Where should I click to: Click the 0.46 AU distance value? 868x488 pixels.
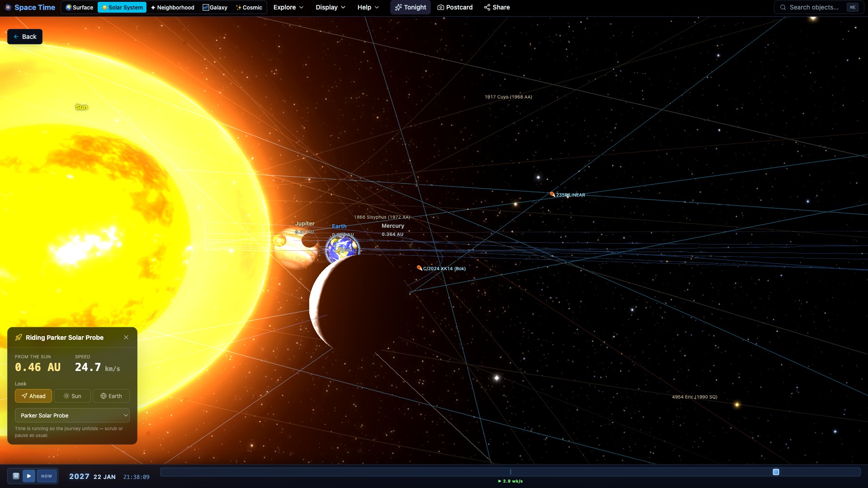point(38,367)
